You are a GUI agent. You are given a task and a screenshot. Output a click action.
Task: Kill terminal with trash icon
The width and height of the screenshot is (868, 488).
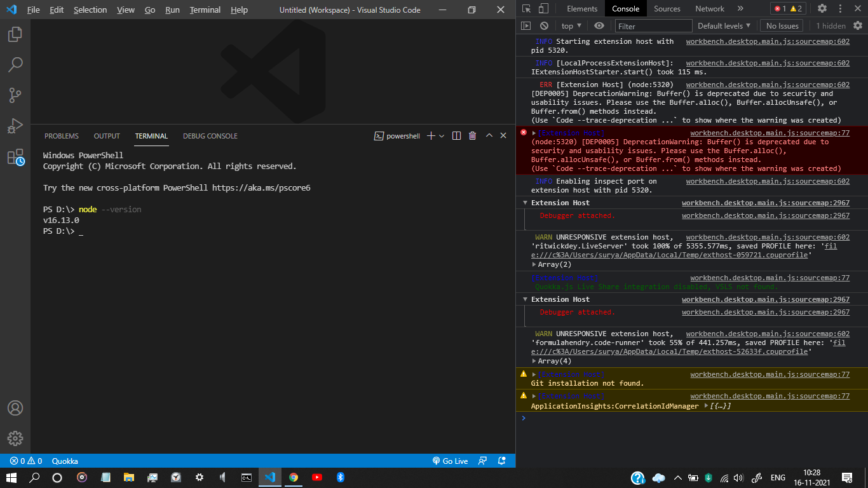472,136
